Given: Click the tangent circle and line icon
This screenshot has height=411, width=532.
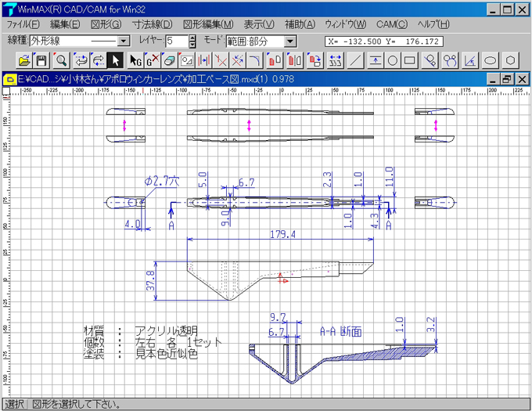Looking at the screenshot, I should tap(430, 60).
